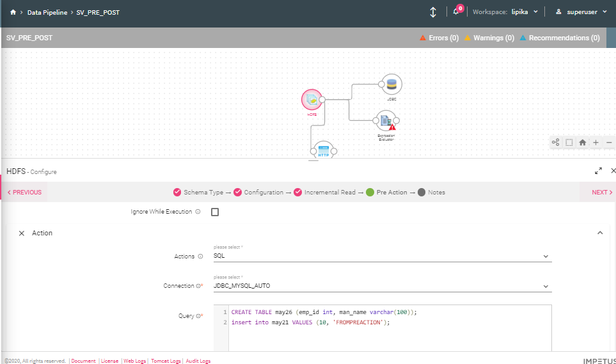Click the up-down arrows icon in header
The width and height of the screenshot is (616, 364).
click(433, 12)
